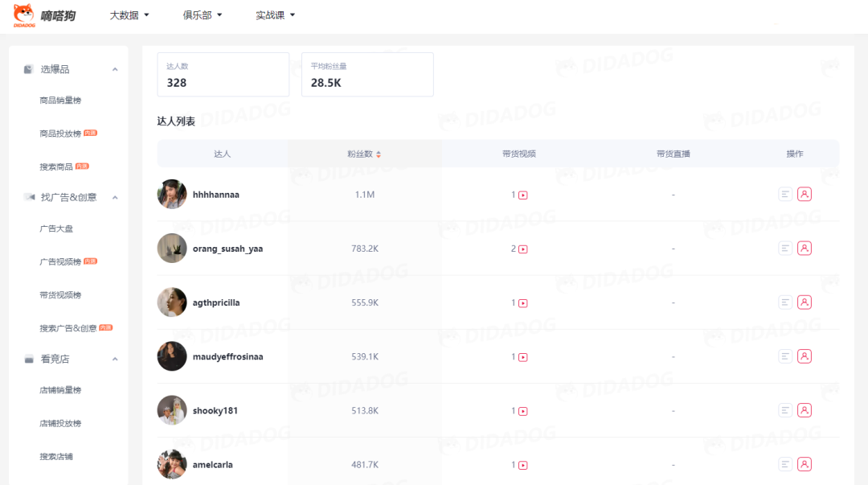The image size is (868, 485).
Task: Open details list icon for amelcarla
Action: click(785, 465)
